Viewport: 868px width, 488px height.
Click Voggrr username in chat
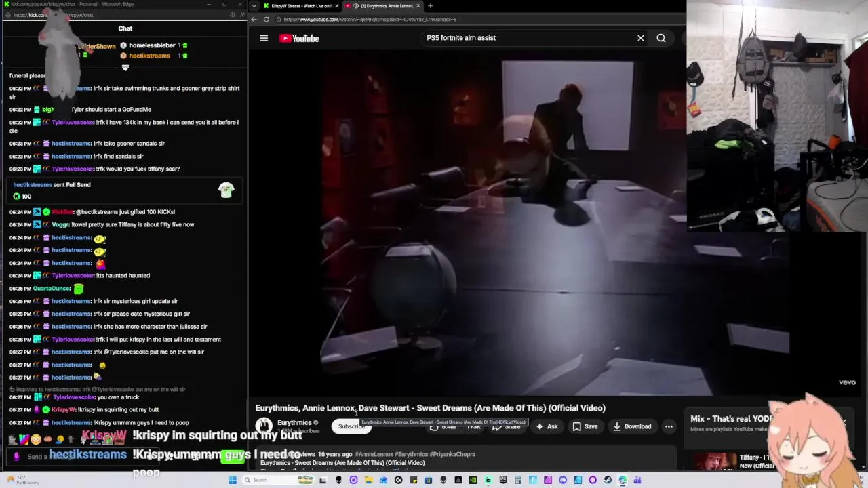tap(60, 224)
